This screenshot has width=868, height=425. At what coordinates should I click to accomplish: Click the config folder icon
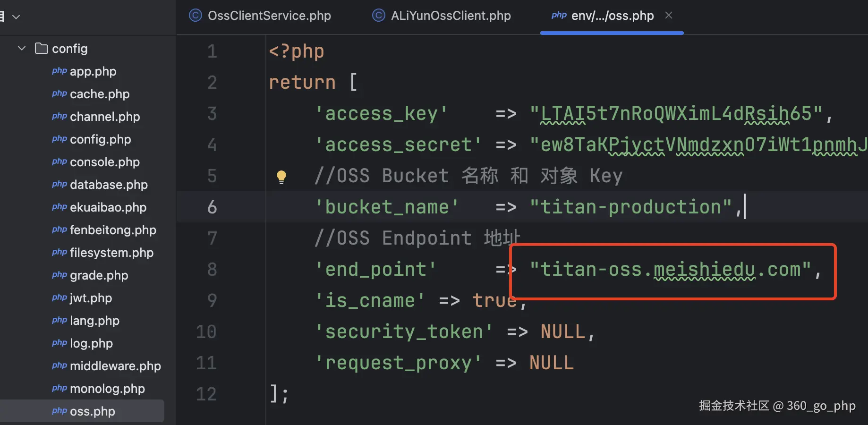[42, 48]
